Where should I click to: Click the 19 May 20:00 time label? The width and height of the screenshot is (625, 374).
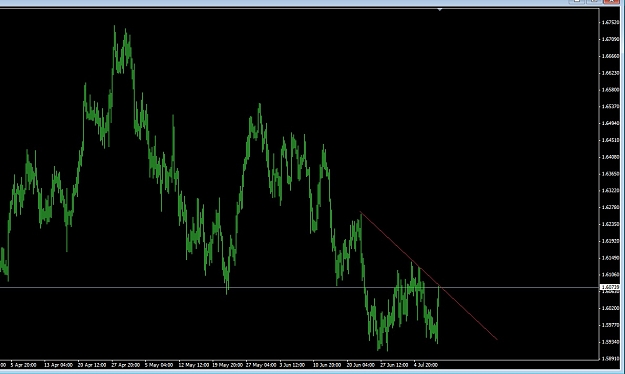tap(227, 365)
